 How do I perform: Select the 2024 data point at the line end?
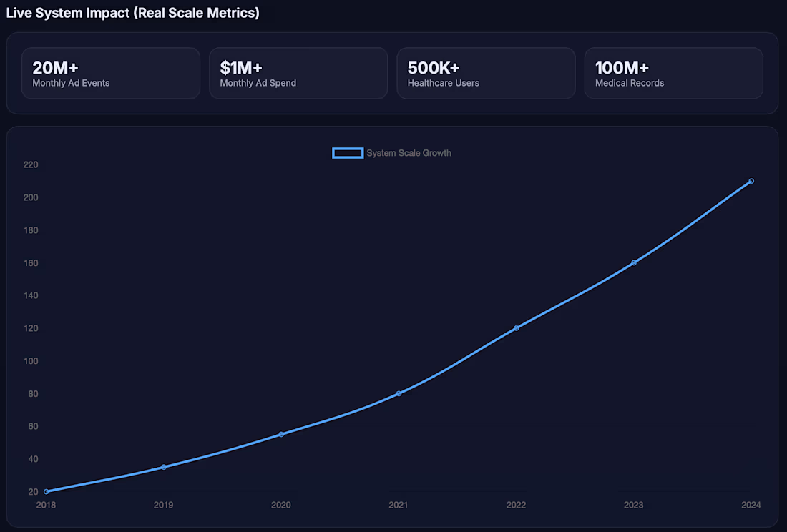pyautogui.click(x=751, y=181)
